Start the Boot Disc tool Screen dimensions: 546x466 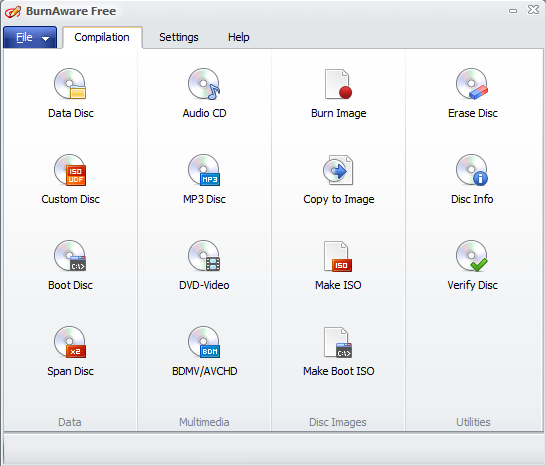(x=70, y=265)
